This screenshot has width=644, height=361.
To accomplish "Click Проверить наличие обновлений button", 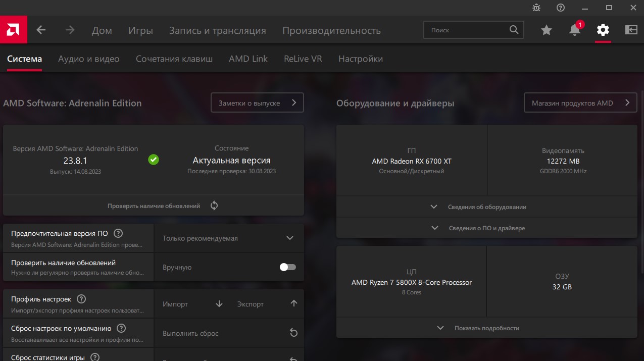I will pos(154,205).
